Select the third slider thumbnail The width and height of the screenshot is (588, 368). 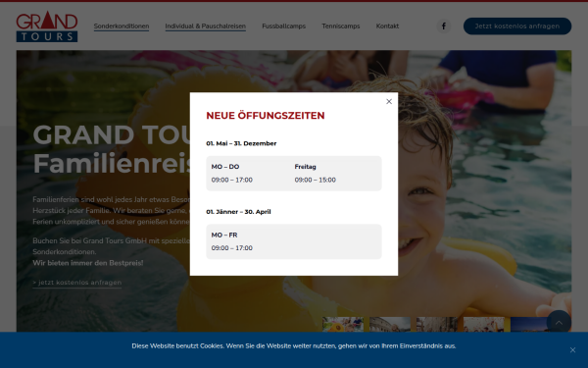(x=437, y=325)
